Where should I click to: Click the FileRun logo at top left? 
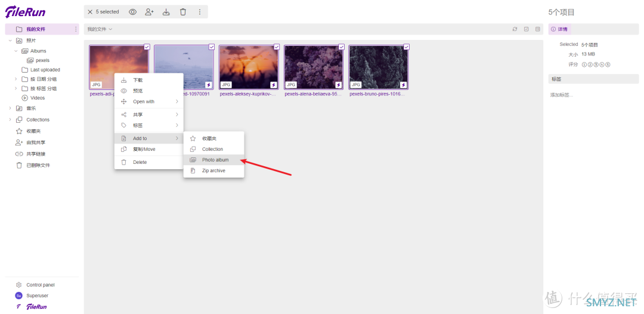25,12
